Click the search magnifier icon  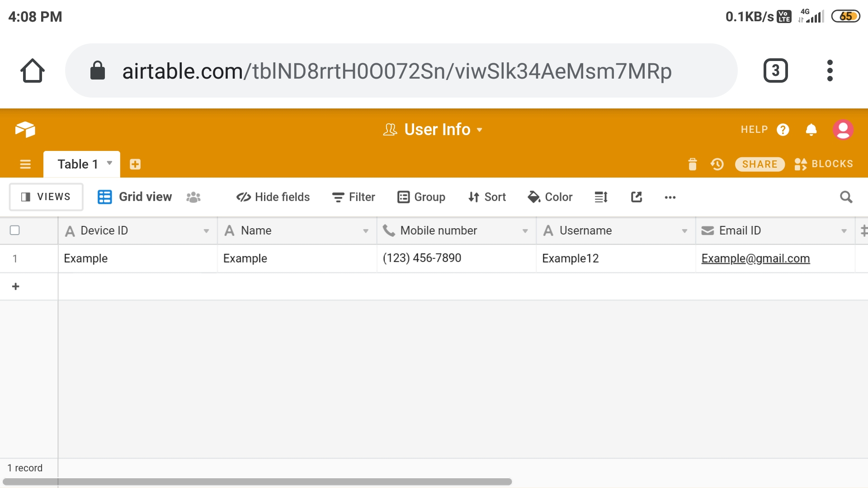pos(846,197)
